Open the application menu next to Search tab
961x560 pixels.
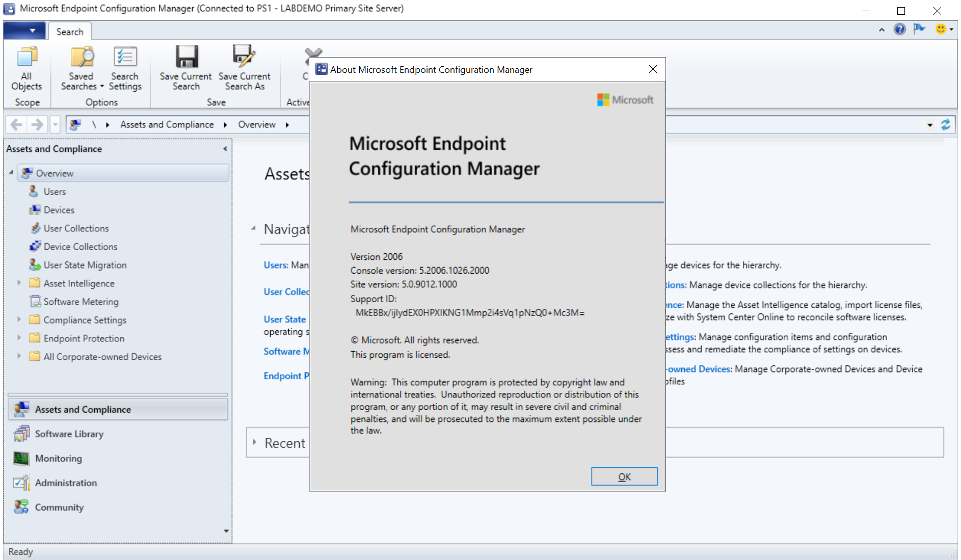[x=24, y=31]
